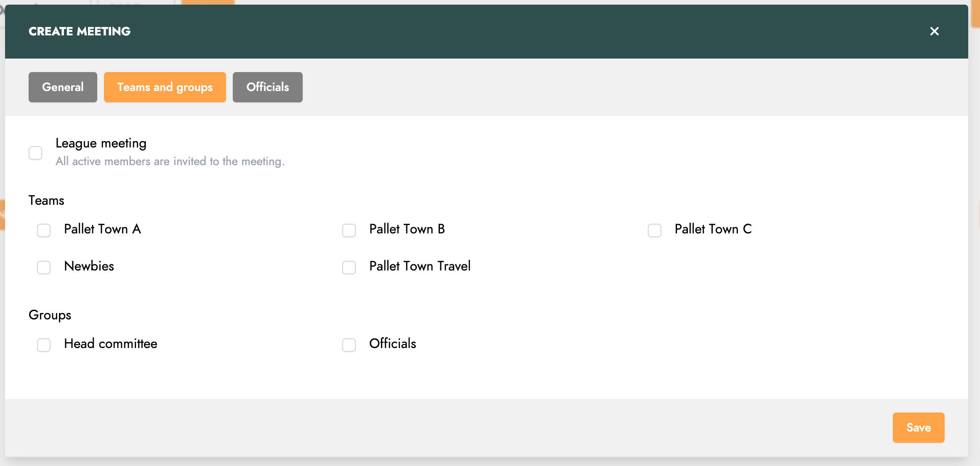980x466 pixels.
Task: Tick the Pallet Town B checkbox
Action: pyautogui.click(x=349, y=230)
